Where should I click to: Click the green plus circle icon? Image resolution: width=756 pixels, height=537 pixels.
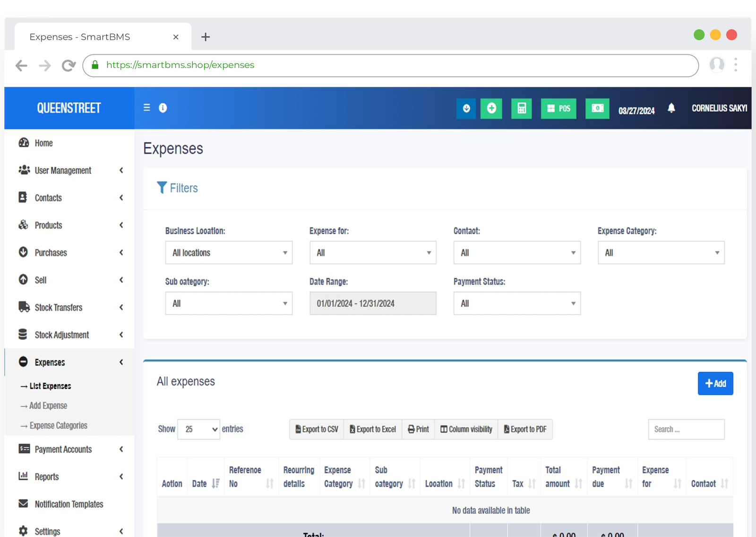point(491,109)
